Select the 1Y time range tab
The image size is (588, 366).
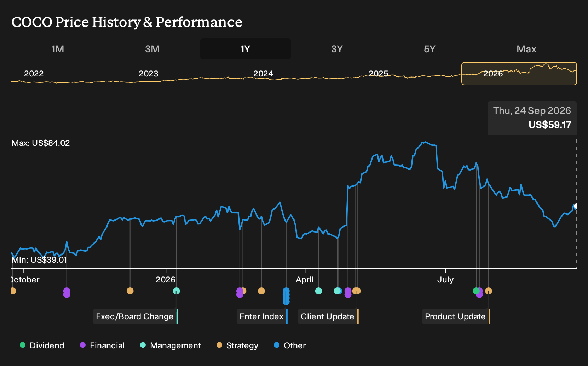click(246, 49)
